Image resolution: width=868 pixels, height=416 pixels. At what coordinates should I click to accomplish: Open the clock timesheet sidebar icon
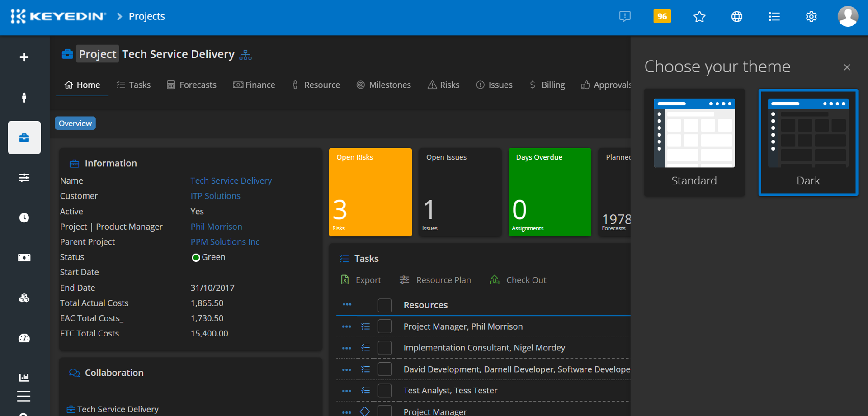(24, 218)
